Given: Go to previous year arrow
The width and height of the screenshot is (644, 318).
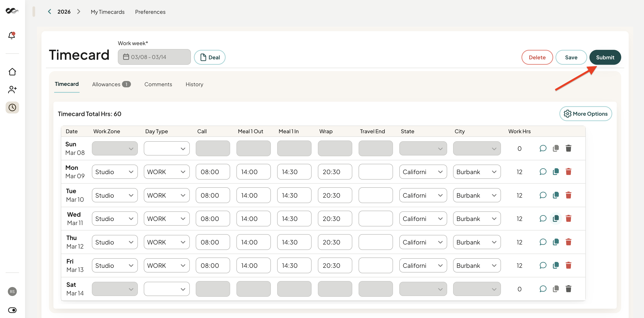Looking at the screenshot, I should 49,12.
